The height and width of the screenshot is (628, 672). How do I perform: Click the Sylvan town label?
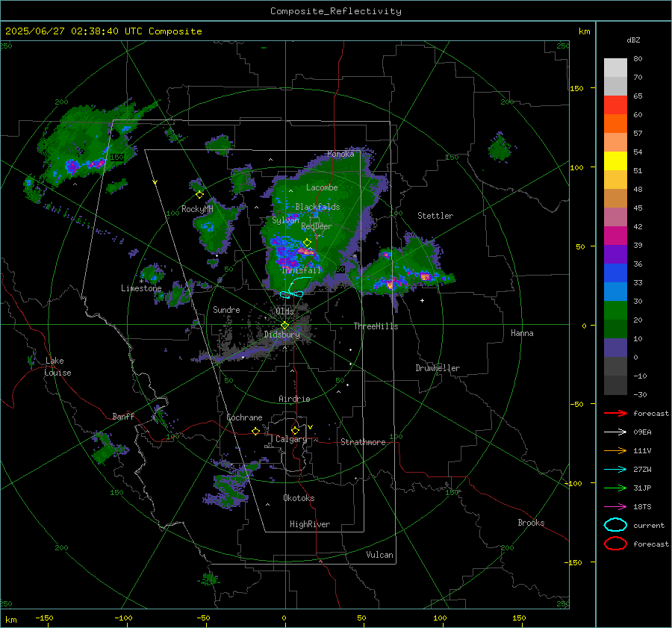285,220
